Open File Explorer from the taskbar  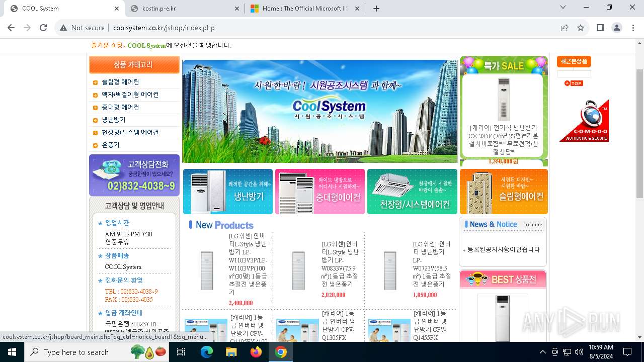click(x=231, y=352)
